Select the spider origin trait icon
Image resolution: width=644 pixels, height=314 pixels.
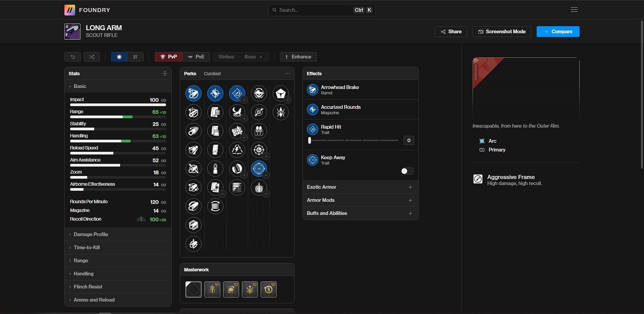coord(281,112)
